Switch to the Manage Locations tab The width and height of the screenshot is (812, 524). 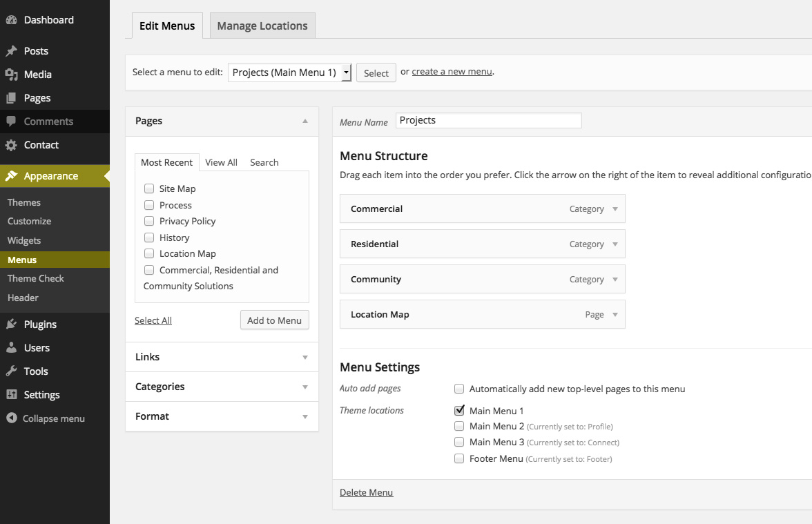click(262, 26)
